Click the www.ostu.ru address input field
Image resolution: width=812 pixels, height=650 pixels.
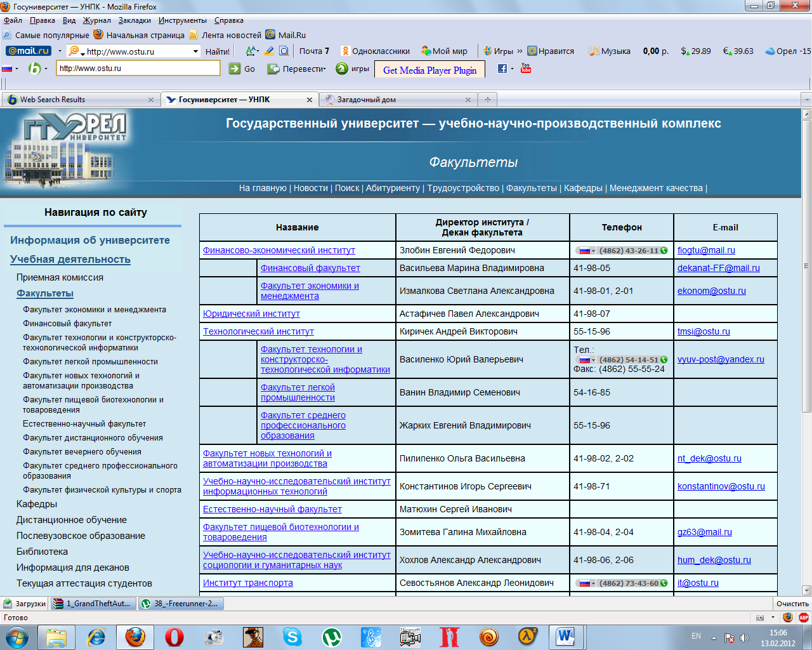coord(138,68)
